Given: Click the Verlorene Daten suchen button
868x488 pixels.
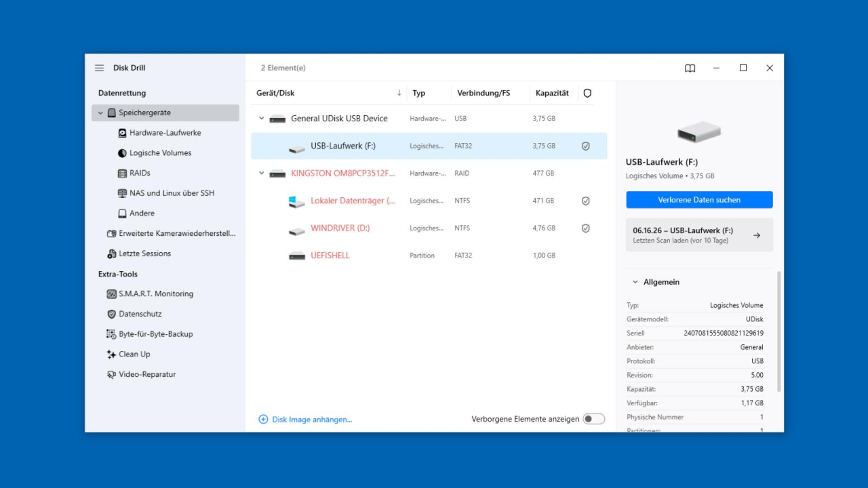Looking at the screenshot, I should [699, 200].
